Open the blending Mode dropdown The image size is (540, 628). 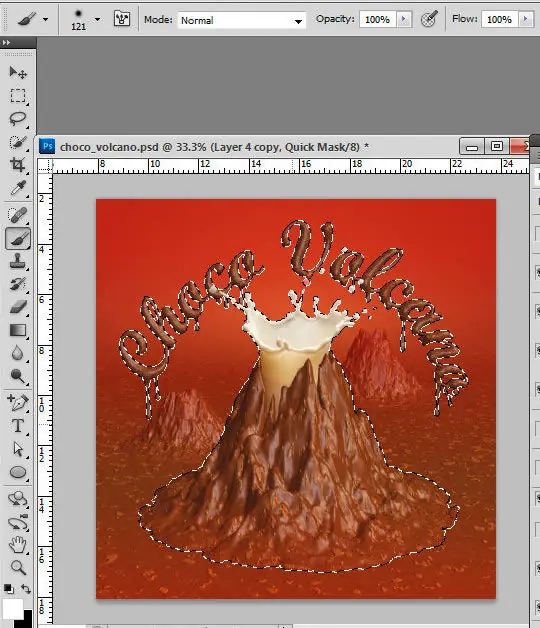point(242,20)
